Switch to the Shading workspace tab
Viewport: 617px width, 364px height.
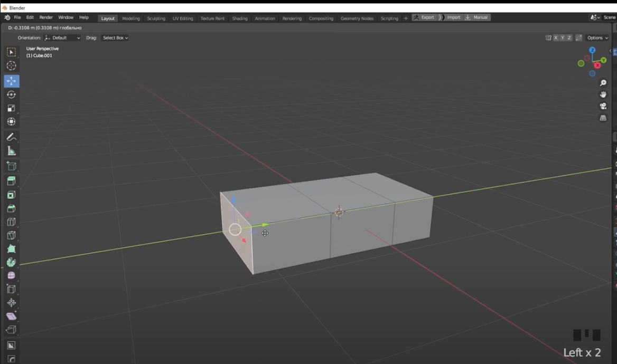pyautogui.click(x=240, y=18)
